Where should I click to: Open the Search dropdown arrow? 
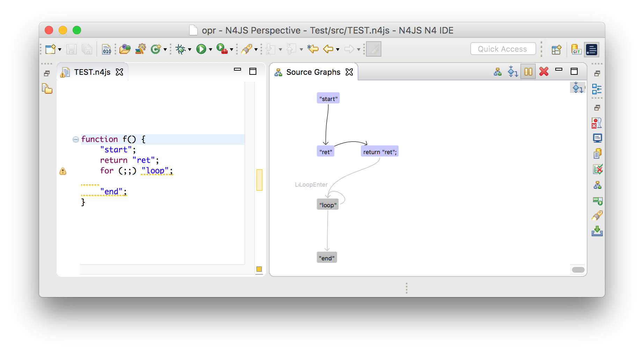tap(256, 50)
